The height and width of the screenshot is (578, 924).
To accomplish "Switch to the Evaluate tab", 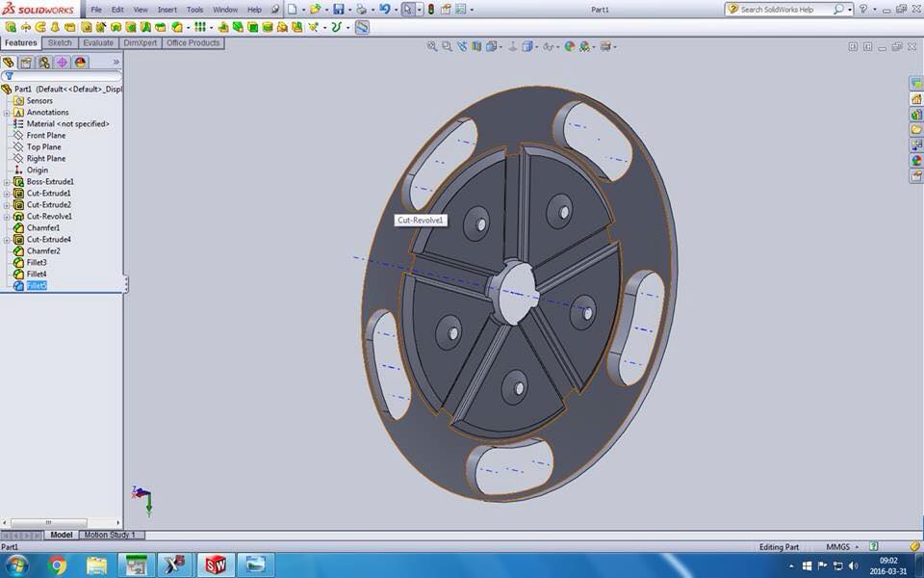I will click(x=97, y=43).
